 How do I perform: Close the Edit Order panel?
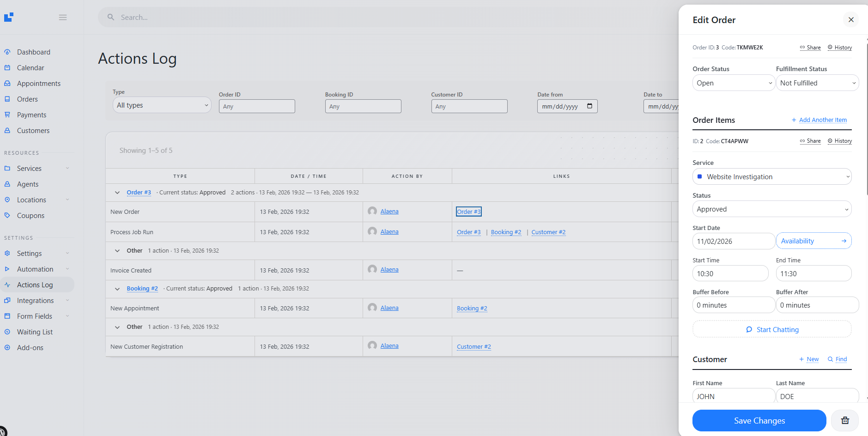pyautogui.click(x=850, y=20)
